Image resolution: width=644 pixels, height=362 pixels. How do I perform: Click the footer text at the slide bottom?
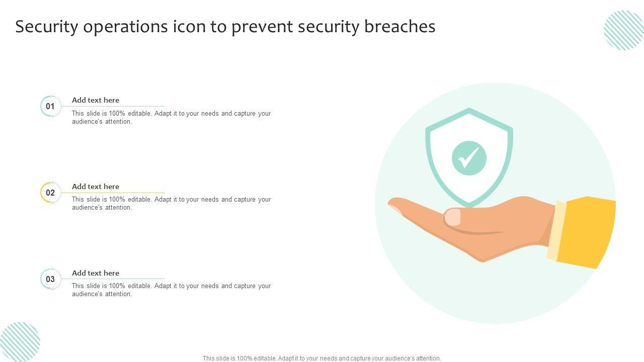[x=322, y=358]
